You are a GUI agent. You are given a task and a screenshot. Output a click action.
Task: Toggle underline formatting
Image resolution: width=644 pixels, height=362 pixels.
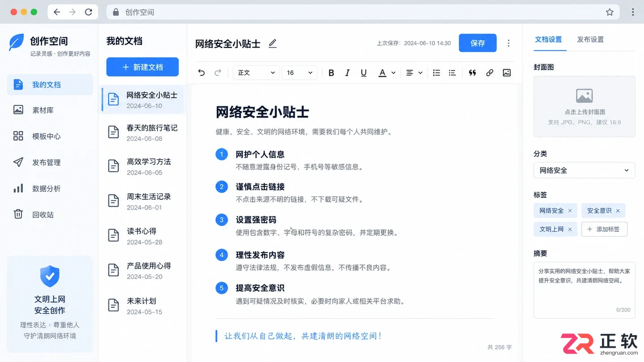point(364,73)
